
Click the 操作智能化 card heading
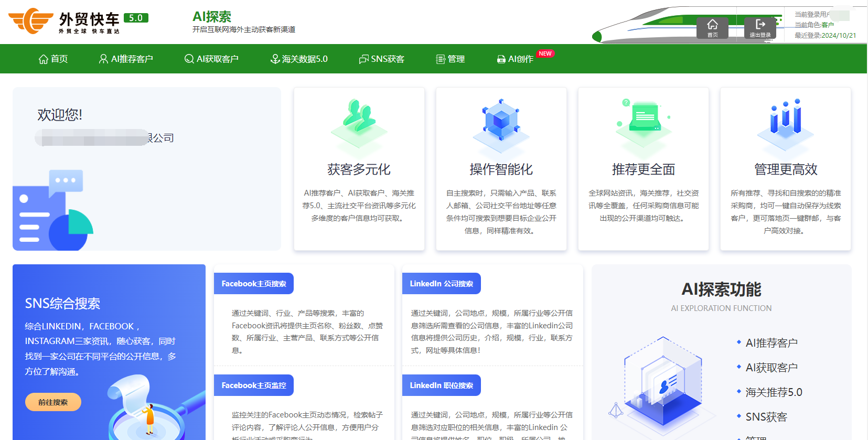point(501,169)
